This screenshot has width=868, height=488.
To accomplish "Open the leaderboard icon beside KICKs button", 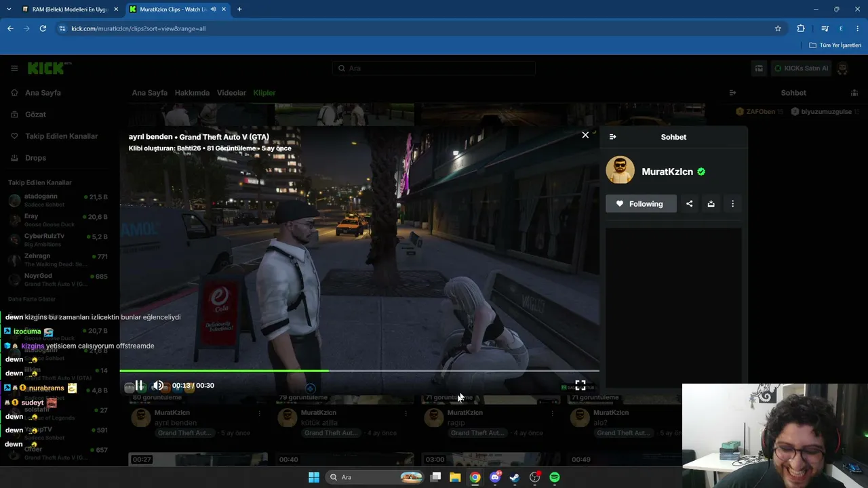I will (759, 68).
